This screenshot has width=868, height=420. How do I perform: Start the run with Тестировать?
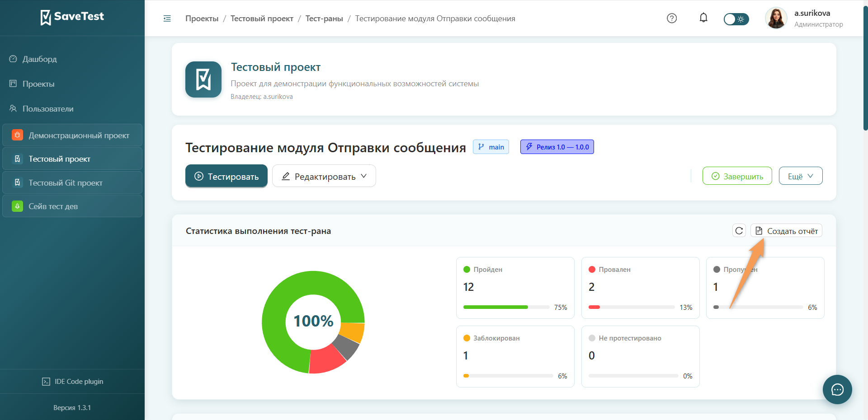[x=226, y=176]
